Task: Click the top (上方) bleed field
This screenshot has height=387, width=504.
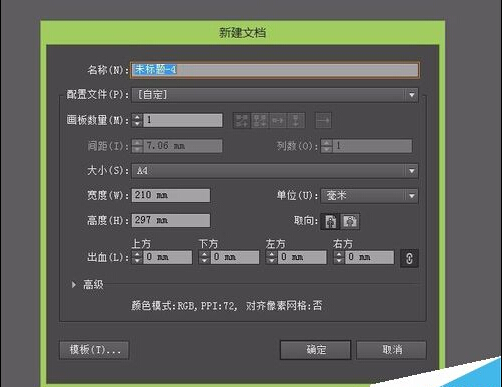Action: [x=168, y=257]
